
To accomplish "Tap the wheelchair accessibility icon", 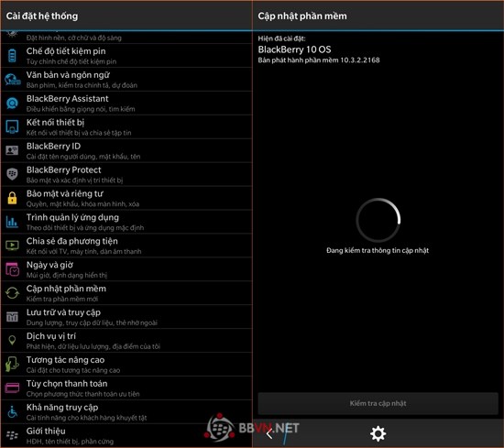I will (x=12, y=411).
